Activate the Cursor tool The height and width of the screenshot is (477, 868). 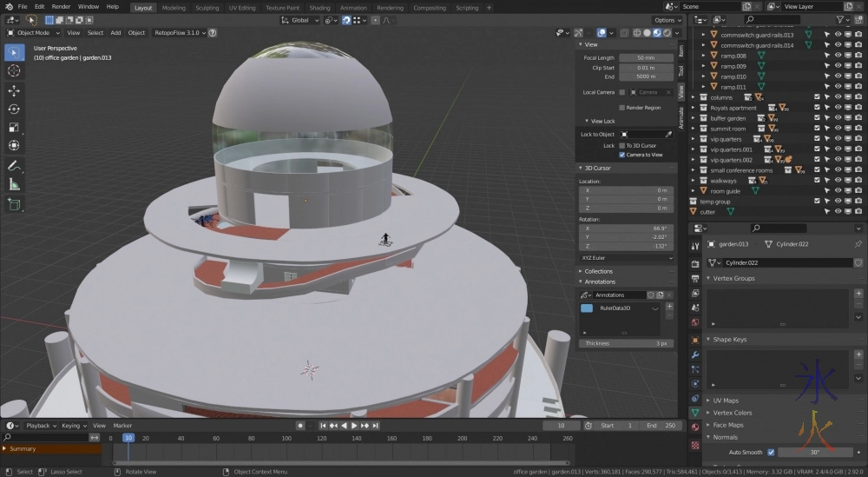click(x=14, y=70)
